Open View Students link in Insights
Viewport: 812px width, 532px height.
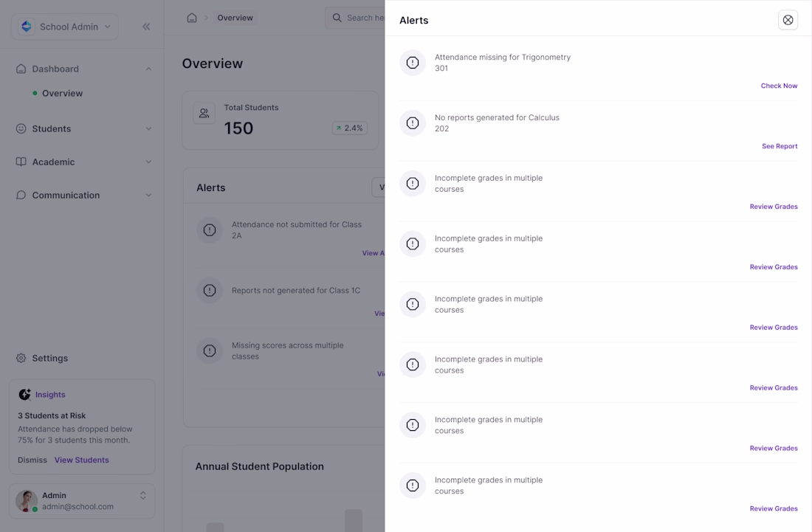(x=81, y=460)
